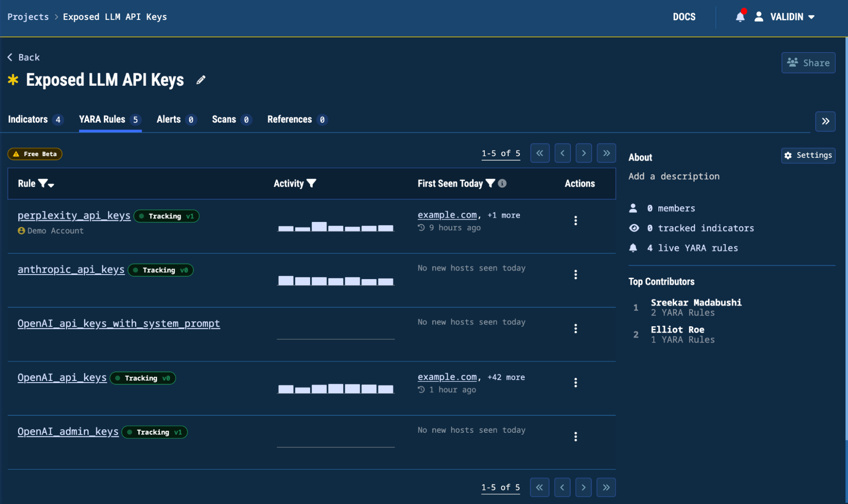Click the Activity sparkline for anthropic_api_keys
The width and height of the screenshot is (848, 504).
[x=336, y=280]
